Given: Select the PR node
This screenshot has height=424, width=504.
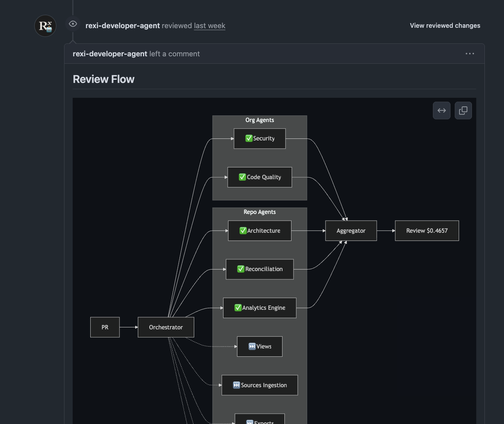Looking at the screenshot, I should pyautogui.click(x=105, y=327).
